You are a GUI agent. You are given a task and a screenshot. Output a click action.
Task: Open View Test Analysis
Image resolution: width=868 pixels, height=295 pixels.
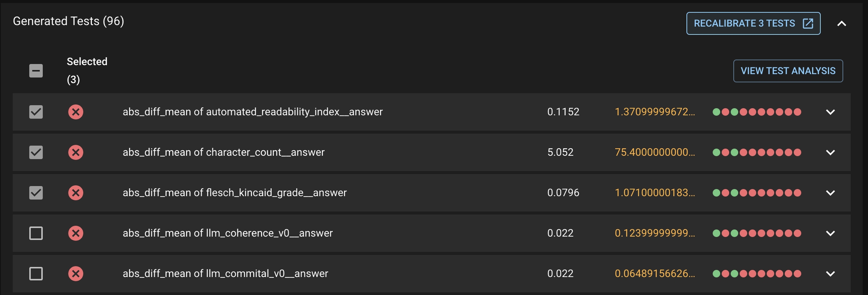point(788,71)
